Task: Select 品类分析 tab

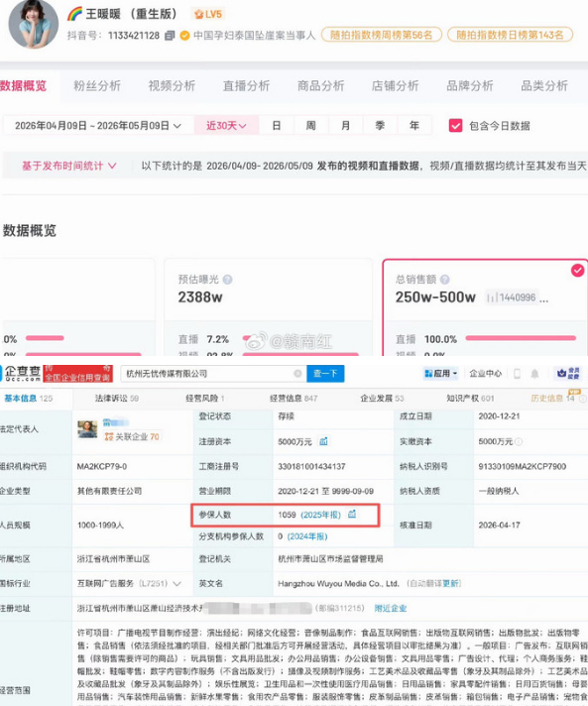Action: pos(544,85)
